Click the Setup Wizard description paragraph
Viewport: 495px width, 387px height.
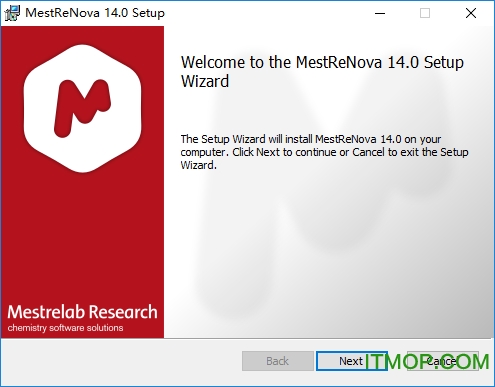point(324,152)
